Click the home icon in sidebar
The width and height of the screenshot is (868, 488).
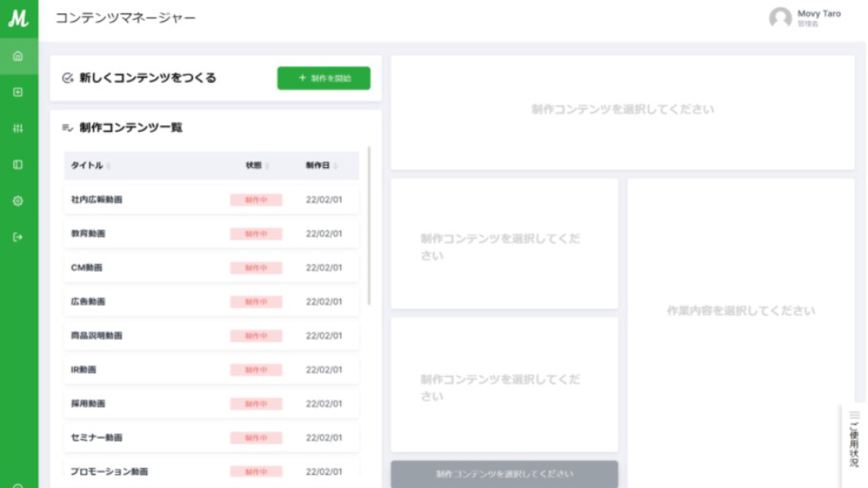click(18, 57)
